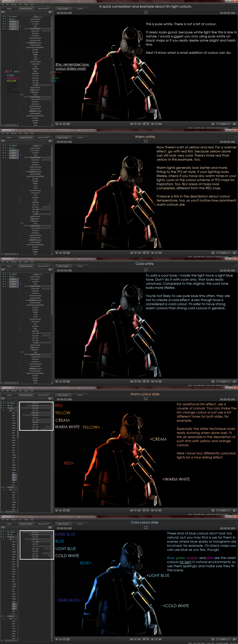Click the Record button in Warm white viewport
This screenshot has height=644, width=238.
point(144,253)
